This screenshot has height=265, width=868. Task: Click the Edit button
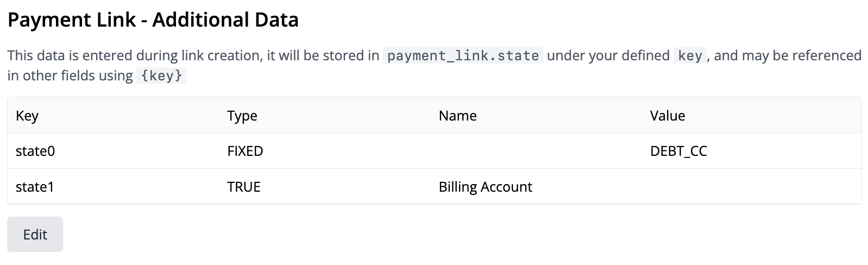click(35, 235)
